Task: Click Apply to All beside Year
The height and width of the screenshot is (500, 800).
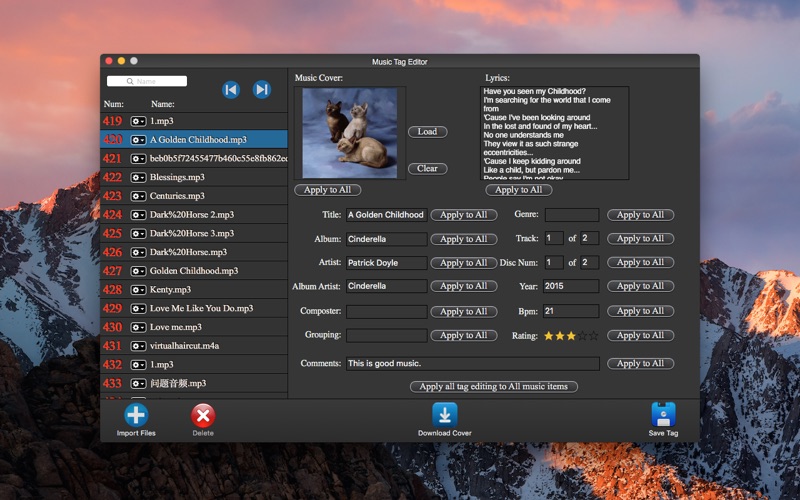Action: 640,286
